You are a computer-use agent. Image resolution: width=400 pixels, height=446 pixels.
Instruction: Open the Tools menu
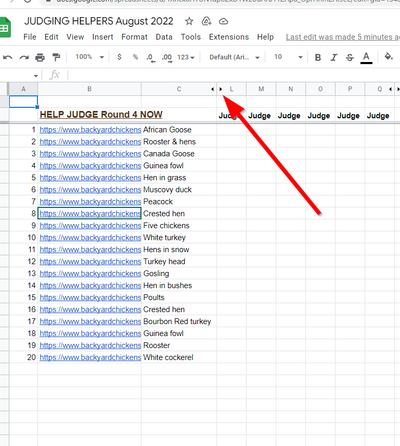(x=191, y=37)
